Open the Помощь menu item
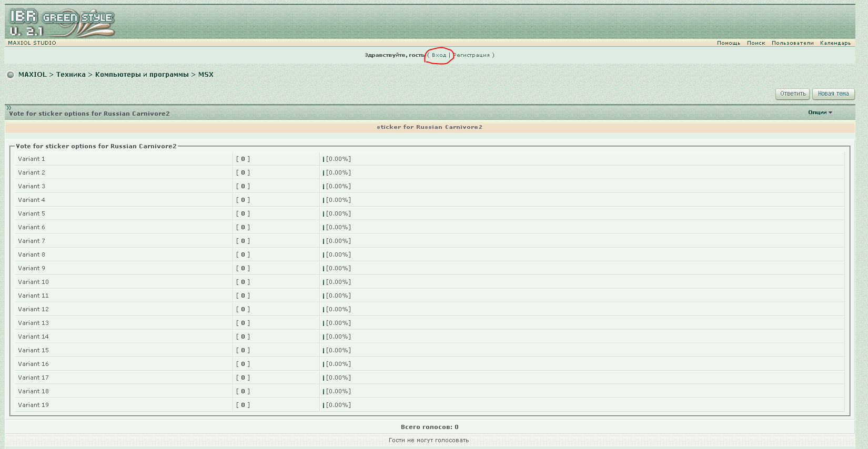This screenshot has height=449, width=868. click(x=728, y=43)
